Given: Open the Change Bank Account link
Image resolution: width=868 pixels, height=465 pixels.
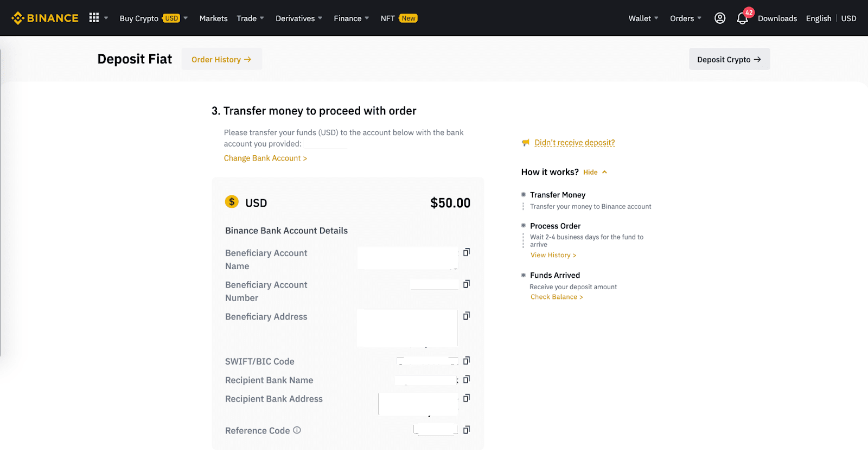Looking at the screenshot, I should (x=265, y=158).
